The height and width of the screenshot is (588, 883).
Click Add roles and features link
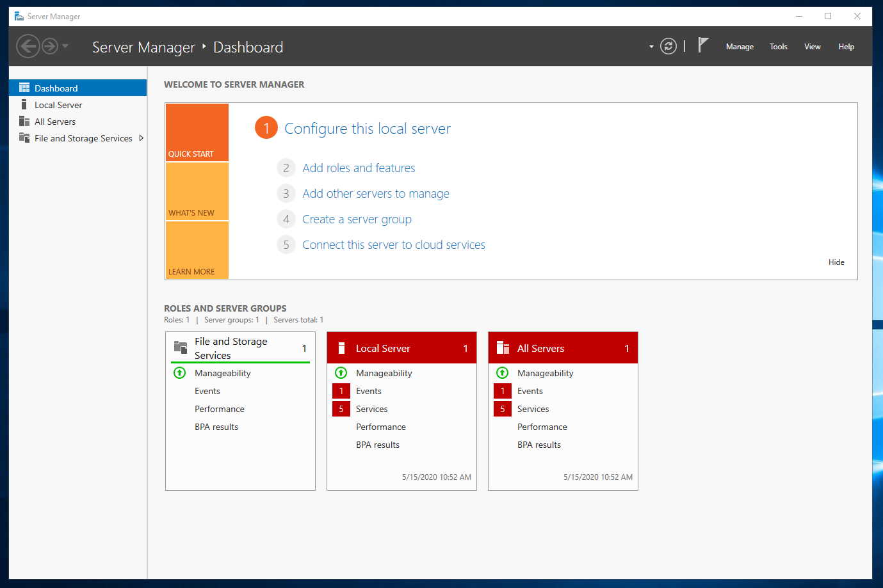[x=359, y=168]
